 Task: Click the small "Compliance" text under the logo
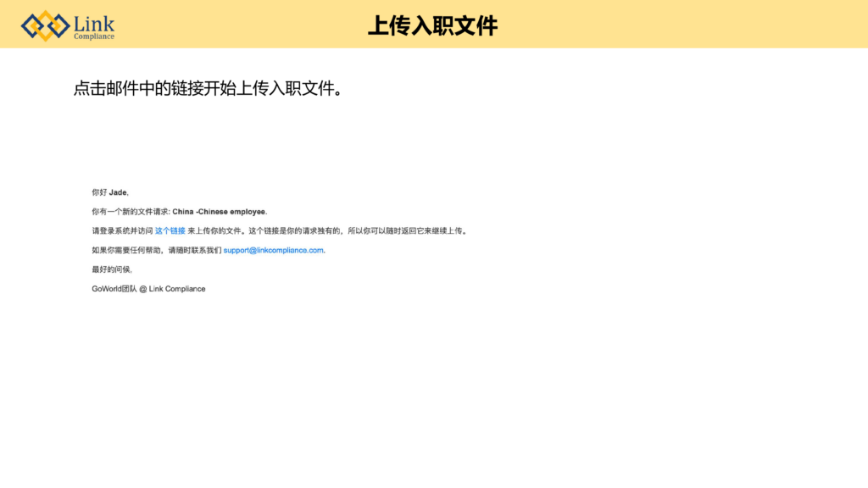93,36
